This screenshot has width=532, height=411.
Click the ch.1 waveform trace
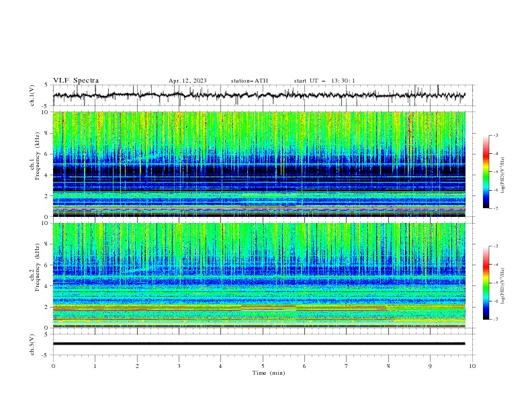pyautogui.click(x=259, y=95)
